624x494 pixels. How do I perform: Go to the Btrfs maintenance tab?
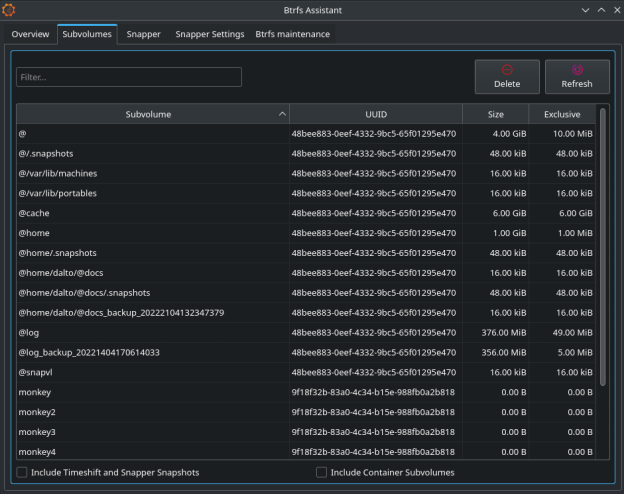click(292, 34)
